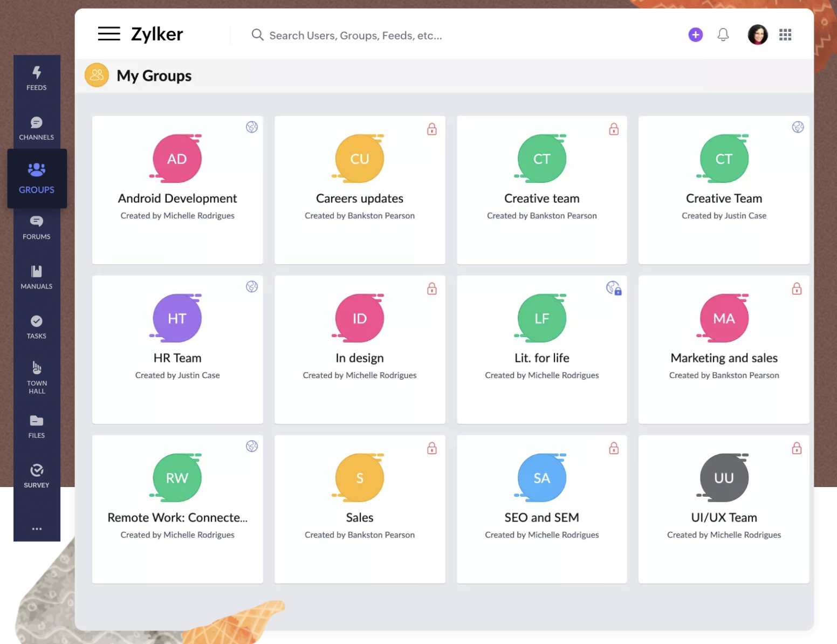This screenshot has height=644, width=837.
Task: Open Channels from the sidebar
Action: (37, 128)
